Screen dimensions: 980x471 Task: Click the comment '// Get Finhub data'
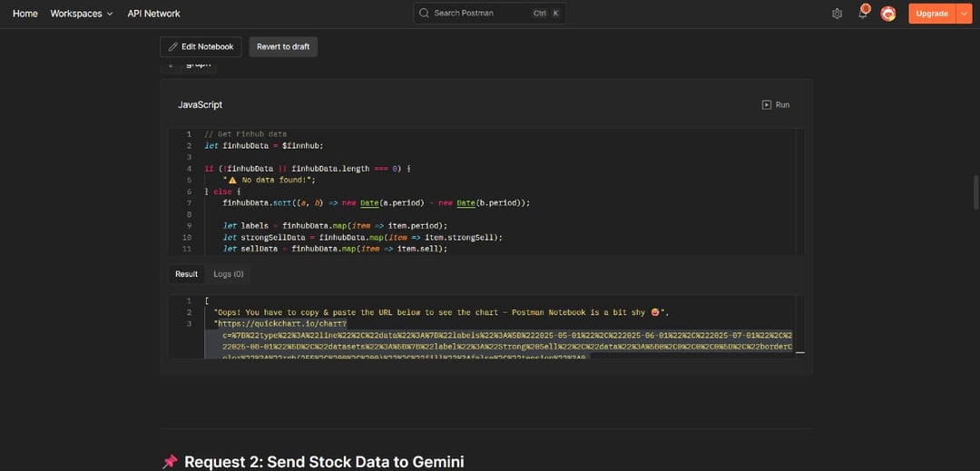point(246,134)
